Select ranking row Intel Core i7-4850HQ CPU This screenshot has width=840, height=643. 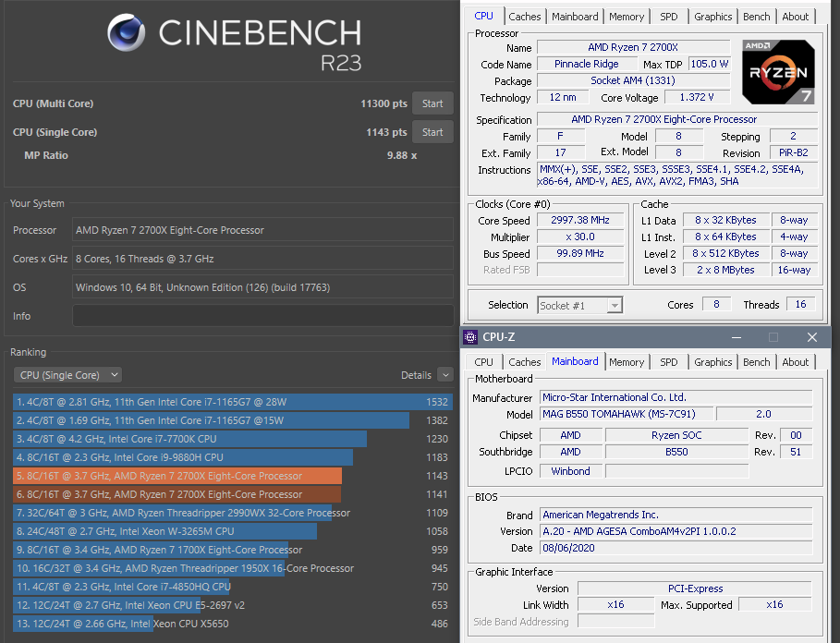tap(233, 587)
